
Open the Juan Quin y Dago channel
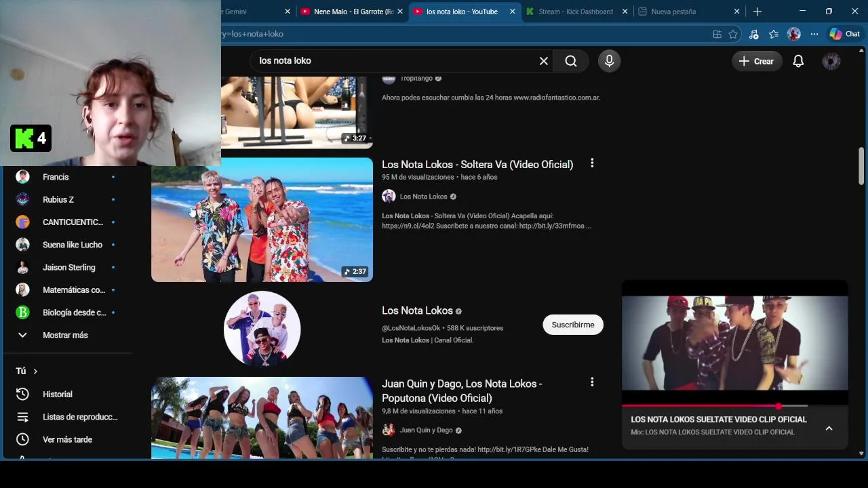426,430
